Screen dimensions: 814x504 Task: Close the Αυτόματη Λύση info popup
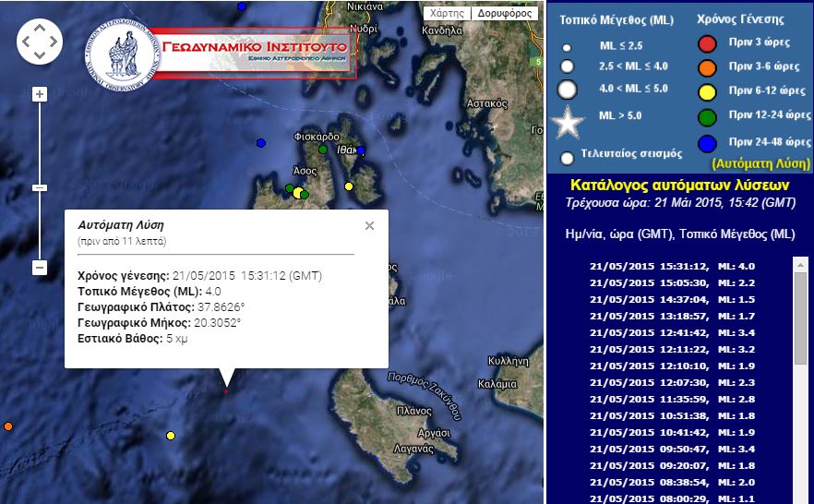pos(369,225)
